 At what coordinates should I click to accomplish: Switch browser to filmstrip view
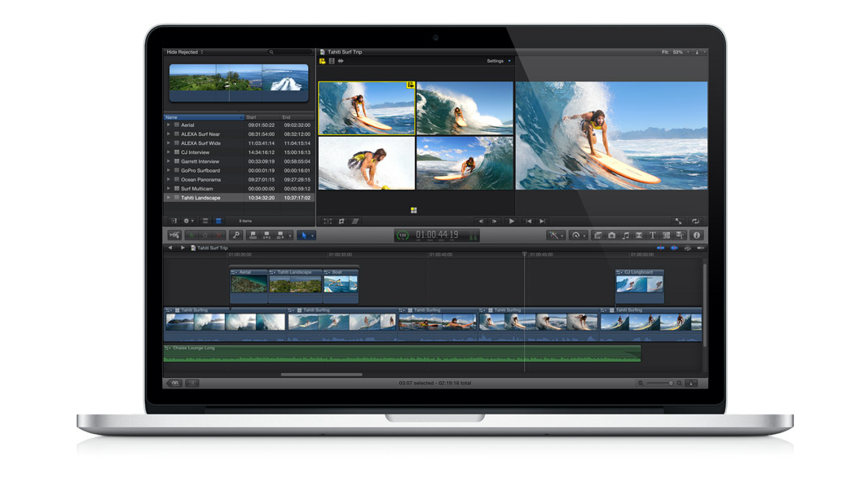pyautogui.click(x=205, y=221)
